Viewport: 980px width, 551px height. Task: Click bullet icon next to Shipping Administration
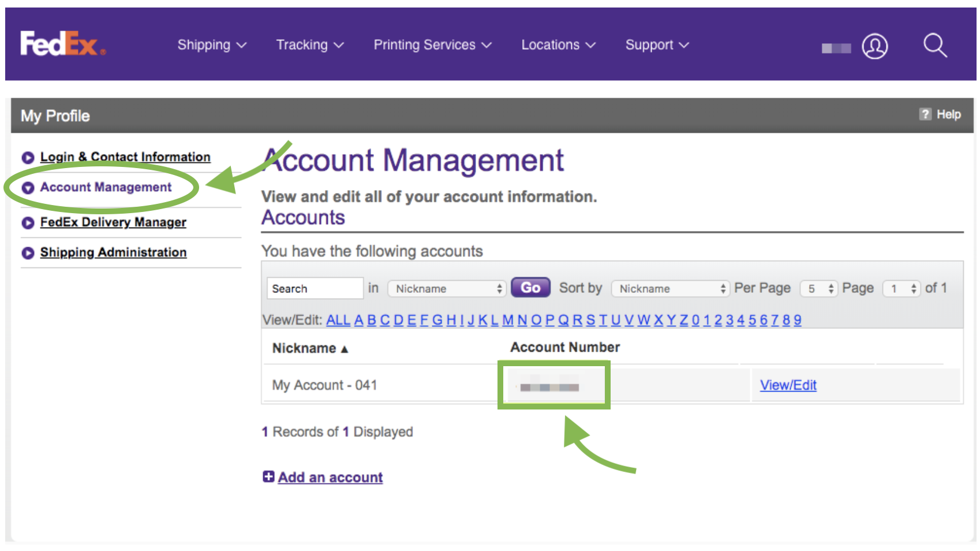(28, 253)
